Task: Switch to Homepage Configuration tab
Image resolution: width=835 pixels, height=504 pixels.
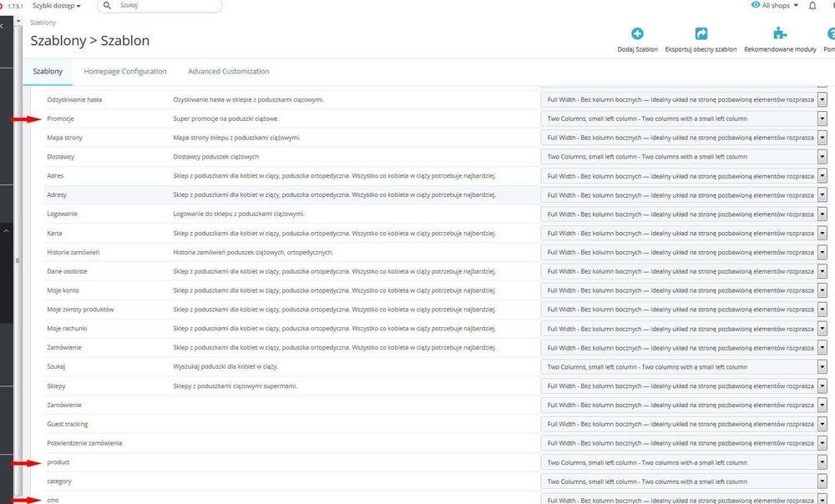Action: point(125,71)
